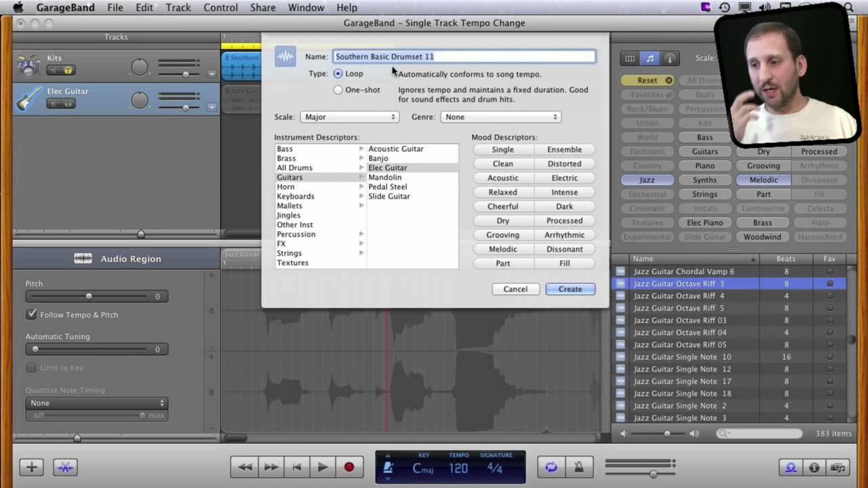
Task: Expand the Percussion instrument descriptor
Action: point(361,234)
